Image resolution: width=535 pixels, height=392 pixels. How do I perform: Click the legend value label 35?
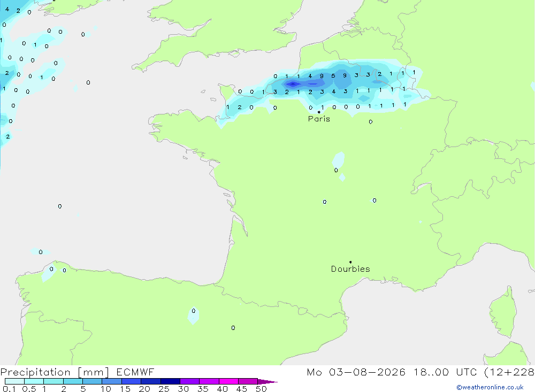[203, 389]
